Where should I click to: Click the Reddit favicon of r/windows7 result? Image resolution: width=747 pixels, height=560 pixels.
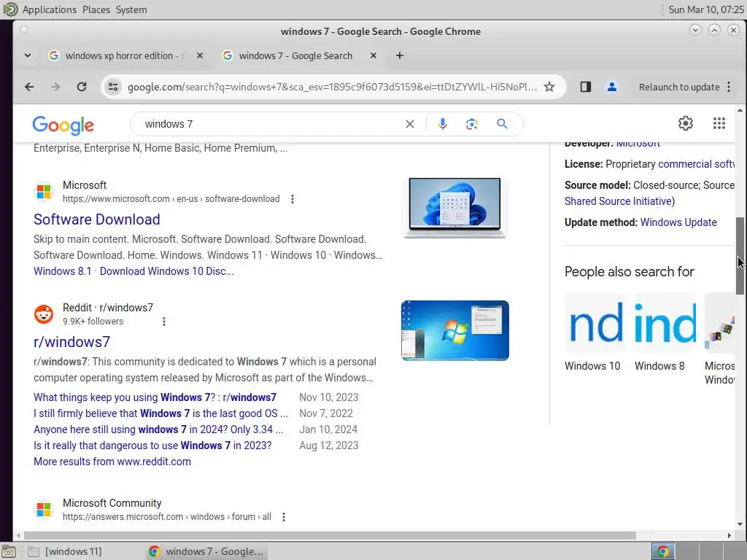[x=44, y=314]
